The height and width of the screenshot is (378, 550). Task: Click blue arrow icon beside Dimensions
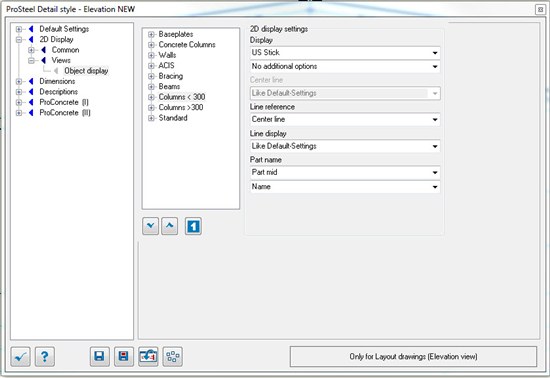(31, 81)
